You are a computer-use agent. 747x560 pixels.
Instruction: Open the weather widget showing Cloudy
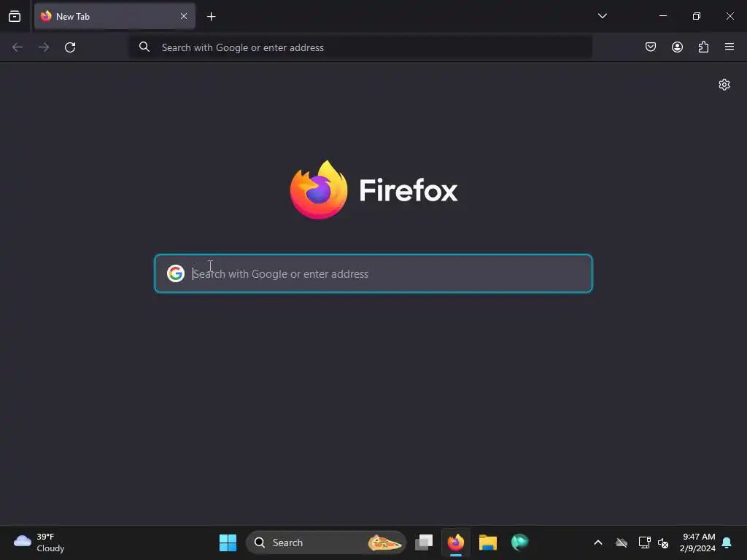39,542
